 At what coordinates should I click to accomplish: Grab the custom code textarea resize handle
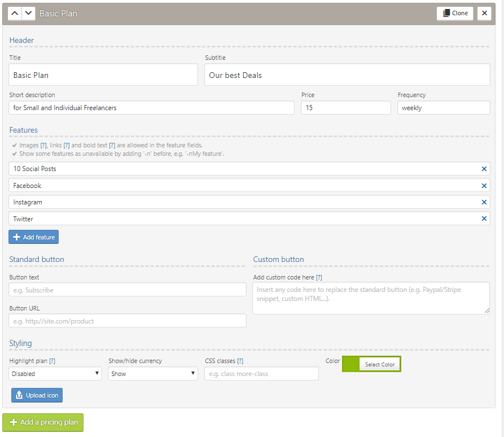[487, 311]
